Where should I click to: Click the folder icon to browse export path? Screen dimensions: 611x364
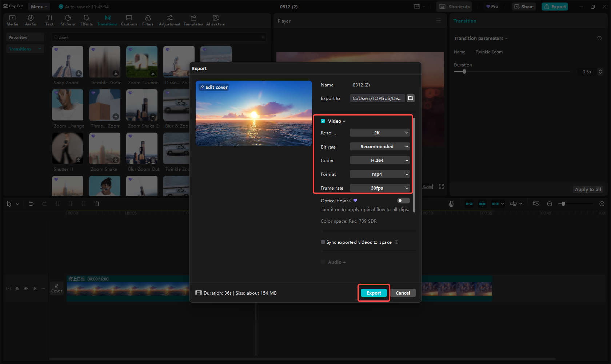coord(411,98)
